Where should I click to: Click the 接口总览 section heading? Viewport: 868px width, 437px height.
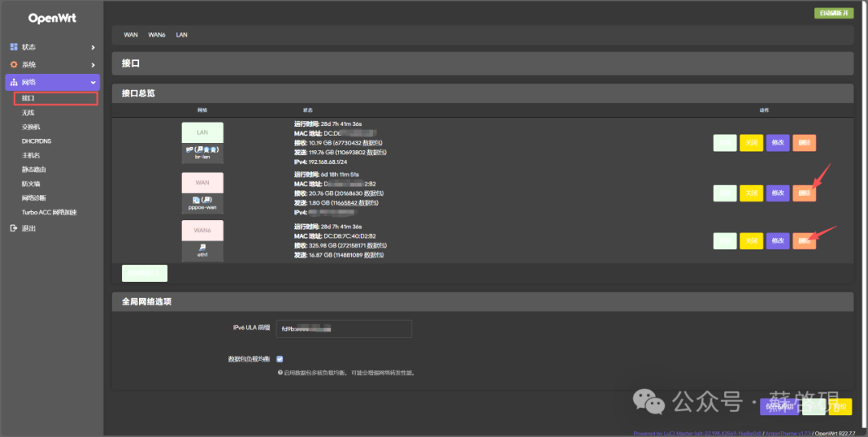[x=138, y=93]
